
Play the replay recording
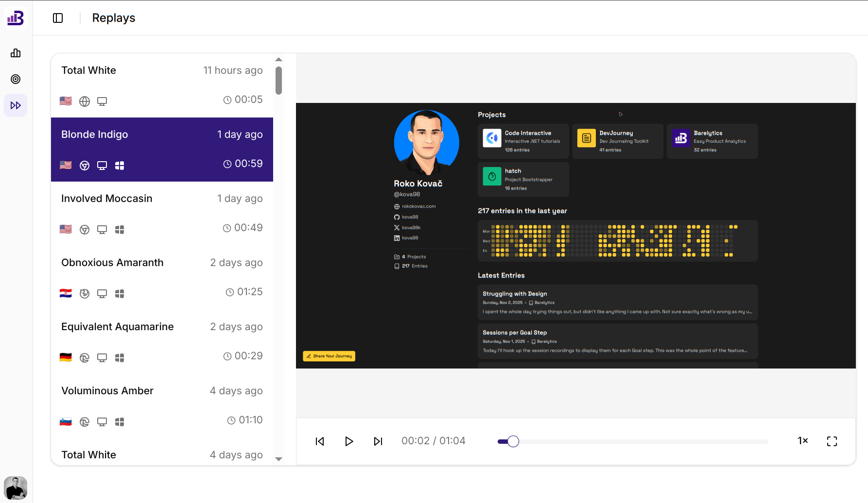[349, 441]
